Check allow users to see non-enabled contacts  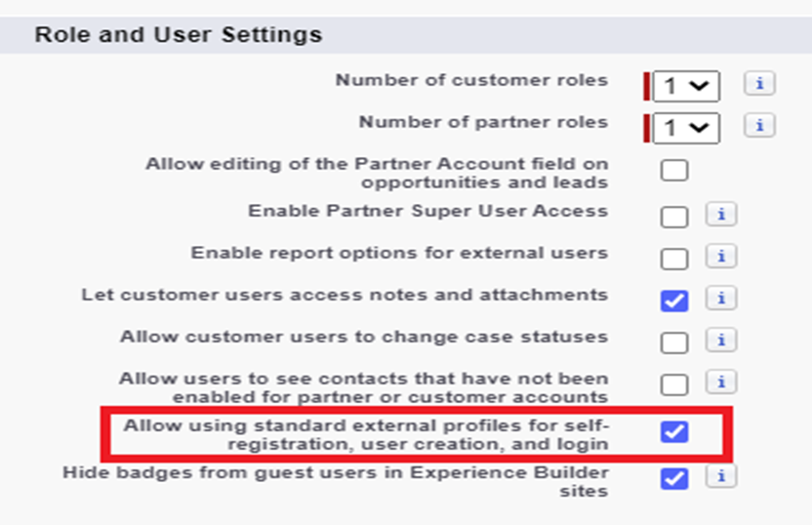pos(674,384)
